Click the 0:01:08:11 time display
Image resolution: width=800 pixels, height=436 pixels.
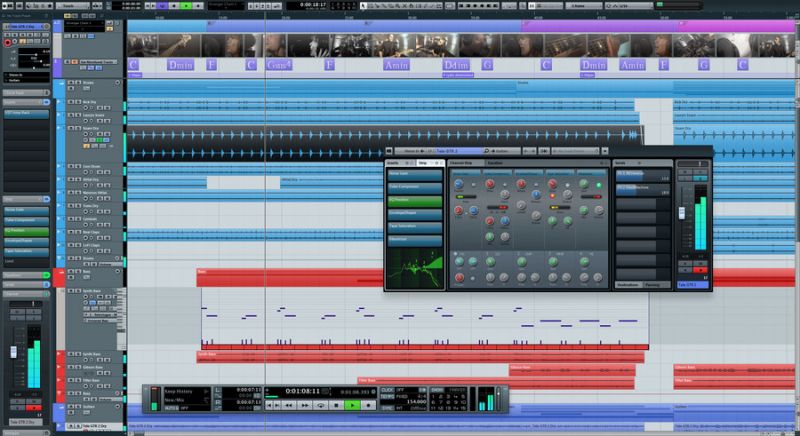[302, 391]
